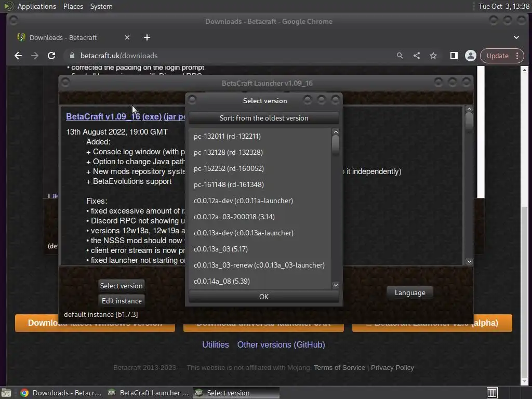This screenshot has width=532, height=399.
Task: Open the Language button in launcher
Action: 410,292
